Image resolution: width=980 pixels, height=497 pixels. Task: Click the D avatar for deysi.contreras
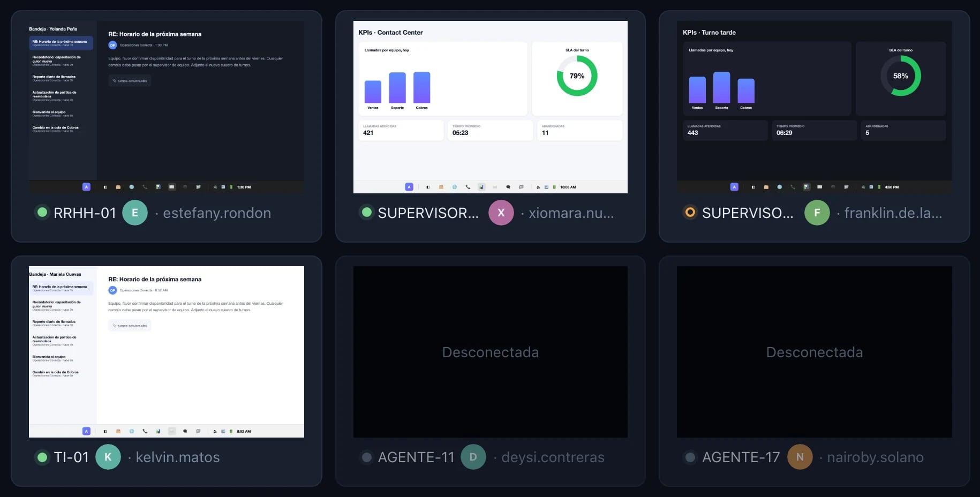tap(473, 457)
